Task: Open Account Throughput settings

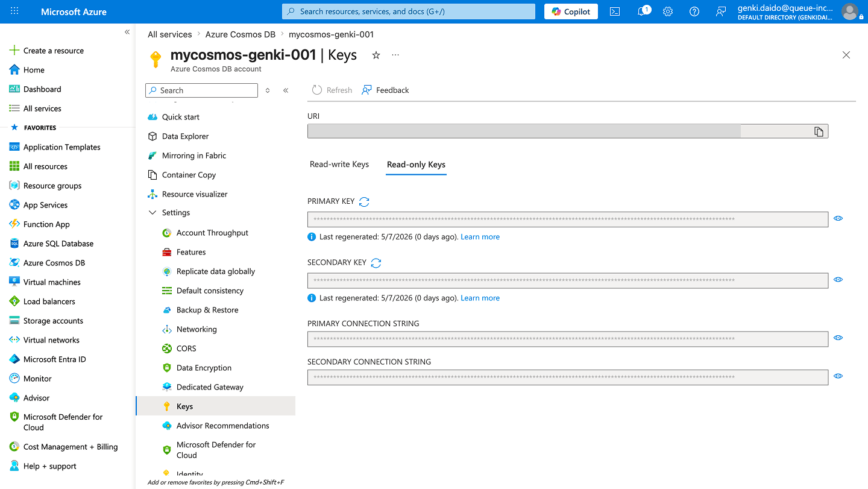Action: coord(206,233)
